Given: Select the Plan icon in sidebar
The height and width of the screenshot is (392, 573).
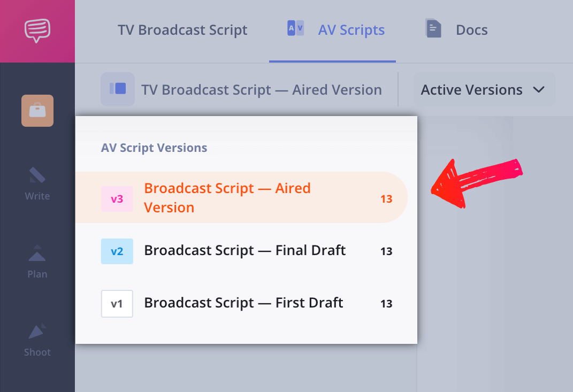Looking at the screenshot, I should click(37, 253).
